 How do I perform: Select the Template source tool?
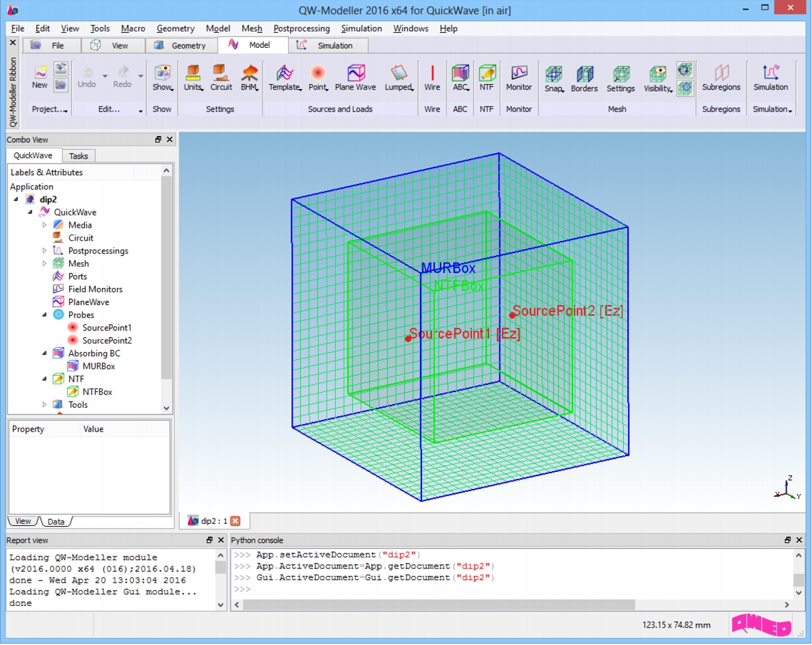pos(285,78)
